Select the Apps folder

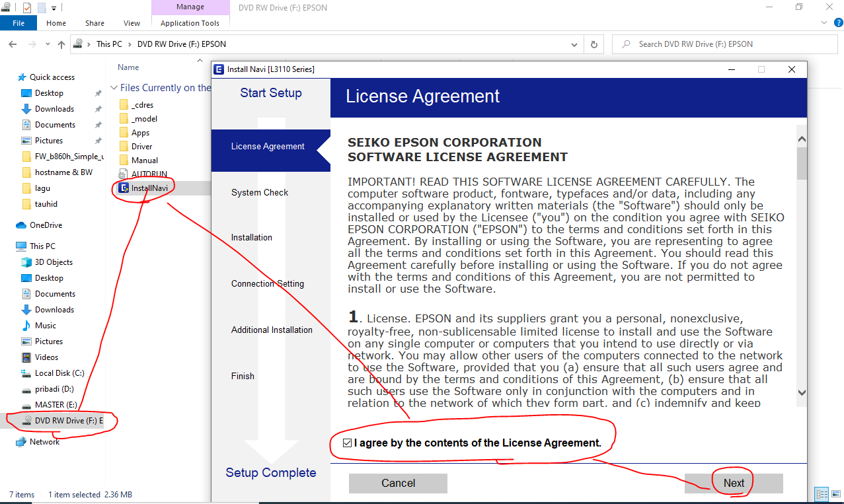(140, 133)
